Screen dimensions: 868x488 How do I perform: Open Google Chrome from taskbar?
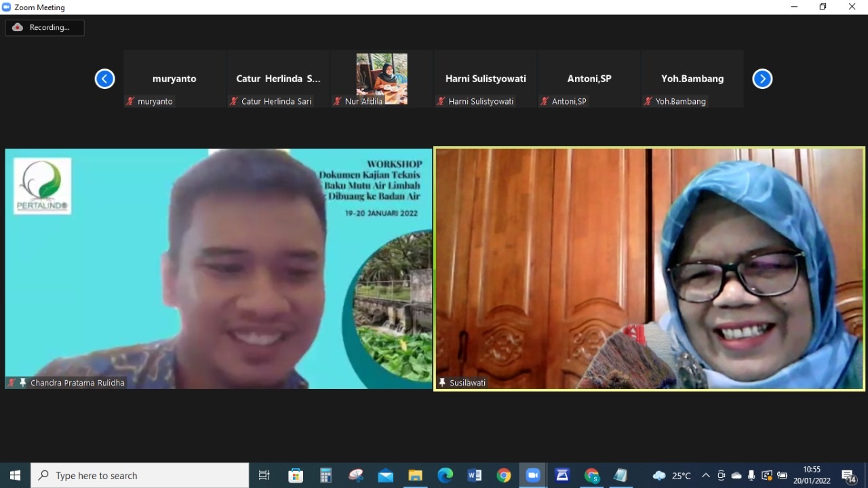503,476
